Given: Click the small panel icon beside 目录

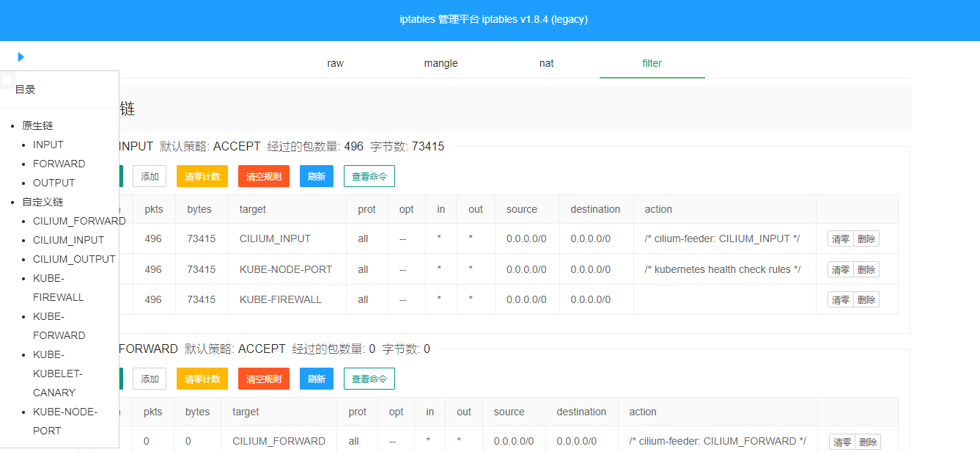Looking at the screenshot, I should (x=8, y=80).
